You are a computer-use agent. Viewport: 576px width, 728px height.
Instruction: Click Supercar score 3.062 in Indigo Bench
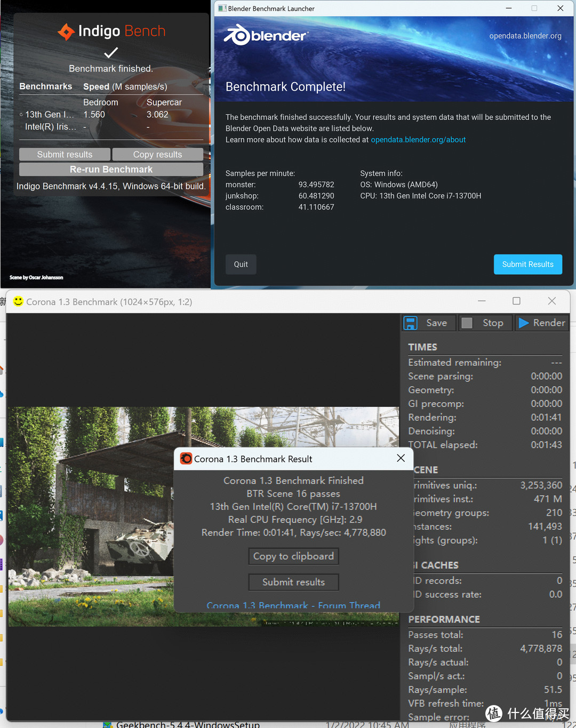click(x=157, y=115)
